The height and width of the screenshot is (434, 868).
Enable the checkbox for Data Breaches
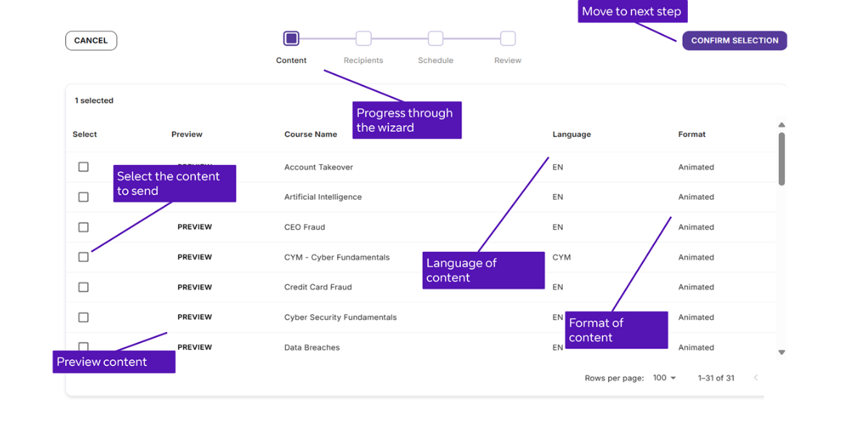pos(83,347)
